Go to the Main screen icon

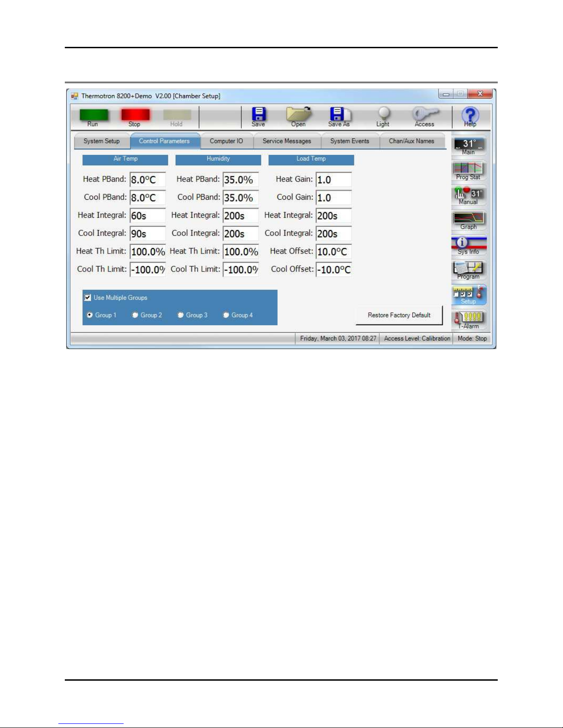[469, 147]
